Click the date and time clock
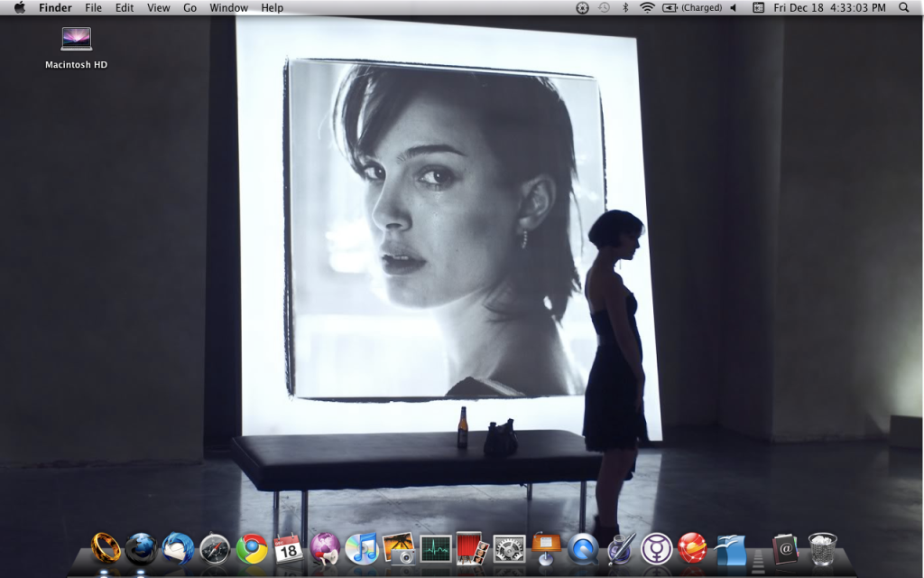The width and height of the screenshot is (924, 578). (x=830, y=7)
